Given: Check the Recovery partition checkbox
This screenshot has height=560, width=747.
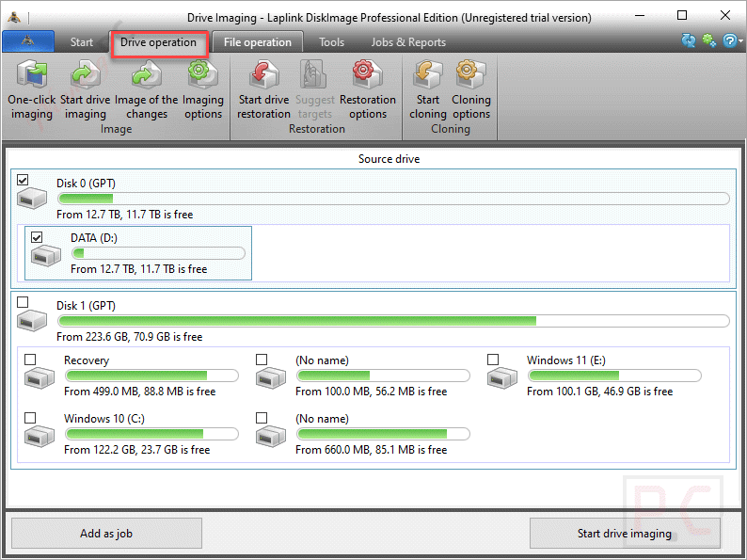Looking at the screenshot, I should pos(30,360).
